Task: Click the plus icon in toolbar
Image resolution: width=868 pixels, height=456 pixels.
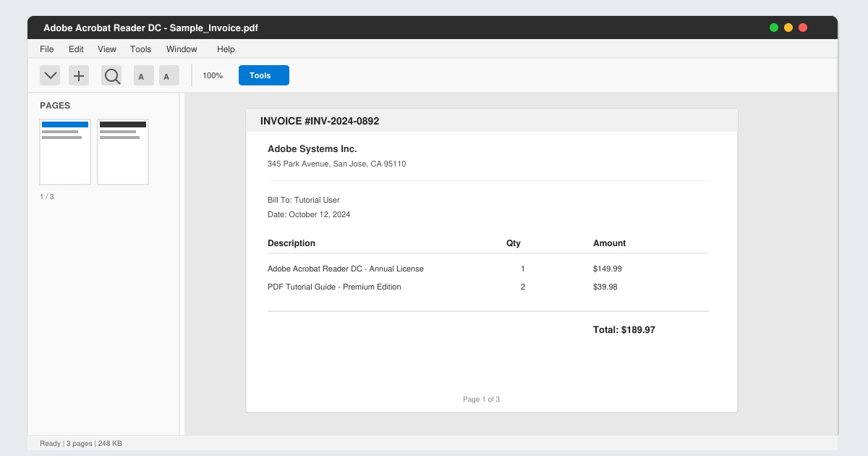Action: 79,75
